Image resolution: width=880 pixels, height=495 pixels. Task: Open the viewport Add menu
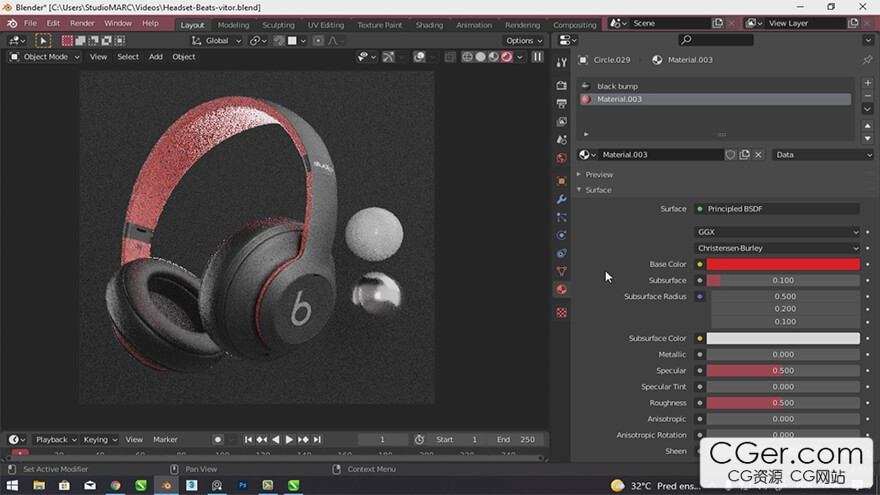coord(155,57)
